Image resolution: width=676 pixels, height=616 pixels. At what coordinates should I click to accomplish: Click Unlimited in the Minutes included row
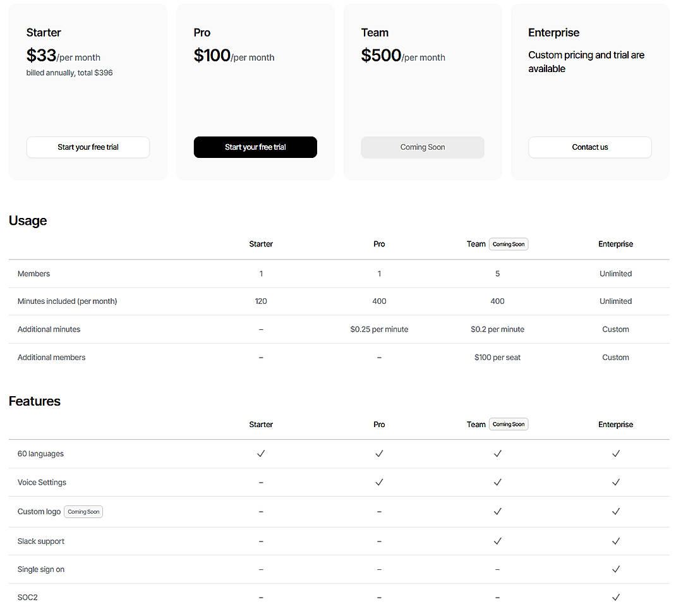tap(615, 301)
